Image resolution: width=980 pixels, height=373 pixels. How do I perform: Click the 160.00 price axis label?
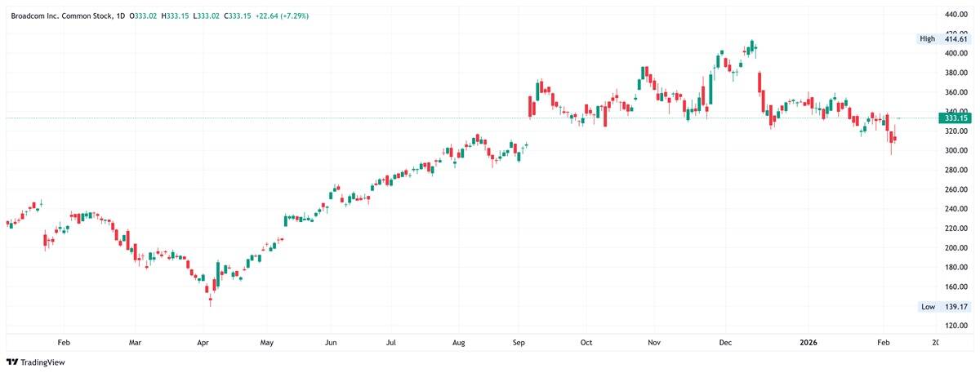coord(955,287)
